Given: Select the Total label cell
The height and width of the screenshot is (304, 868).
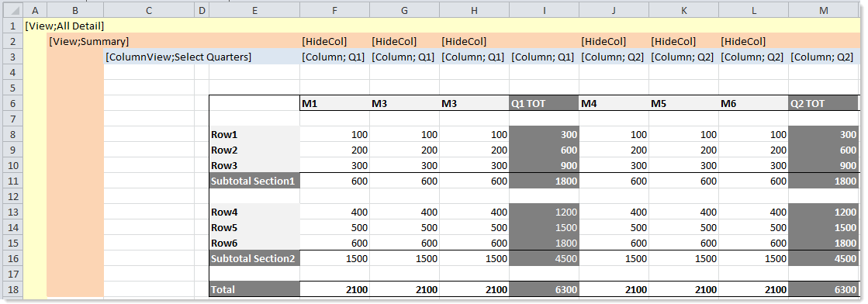Looking at the screenshot, I should click(254, 289).
